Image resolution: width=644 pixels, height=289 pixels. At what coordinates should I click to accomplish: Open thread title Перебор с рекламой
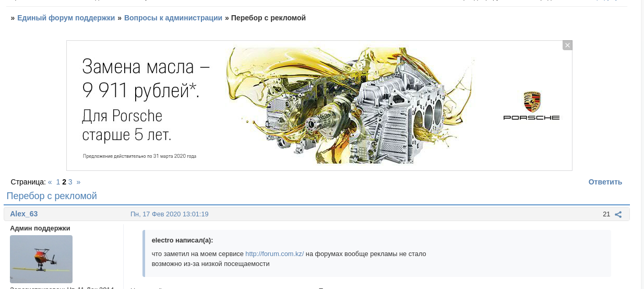[x=52, y=196]
